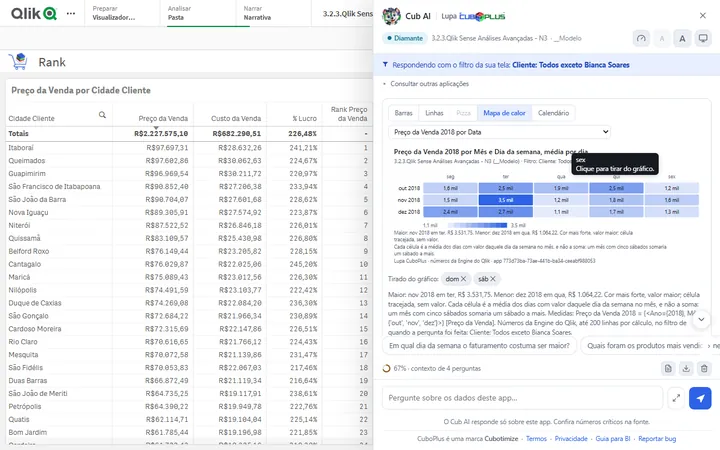Viewport: 720px width, 450px height.
Task: Click heatmap cell dez 2018 seg 2,4 mil
Action: [x=450, y=212]
